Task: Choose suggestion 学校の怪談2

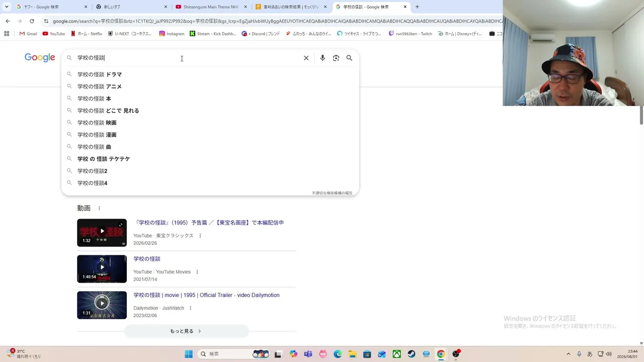Action: pos(210,171)
